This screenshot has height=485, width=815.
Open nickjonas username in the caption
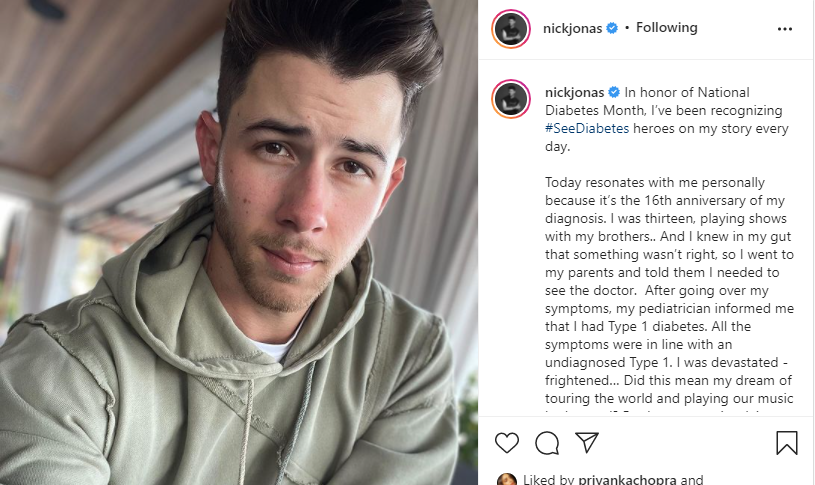pos(574,93)
